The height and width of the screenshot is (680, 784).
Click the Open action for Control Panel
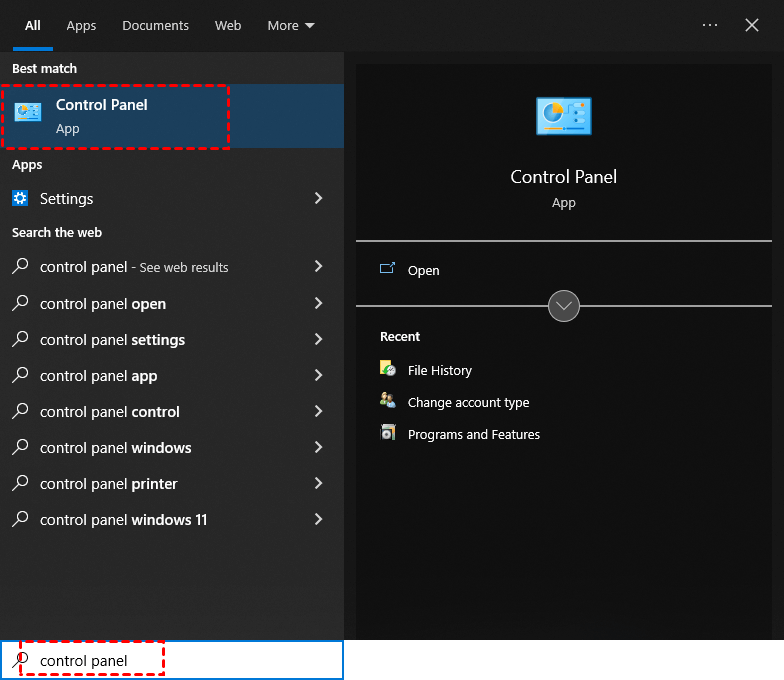tap(564, 270)
